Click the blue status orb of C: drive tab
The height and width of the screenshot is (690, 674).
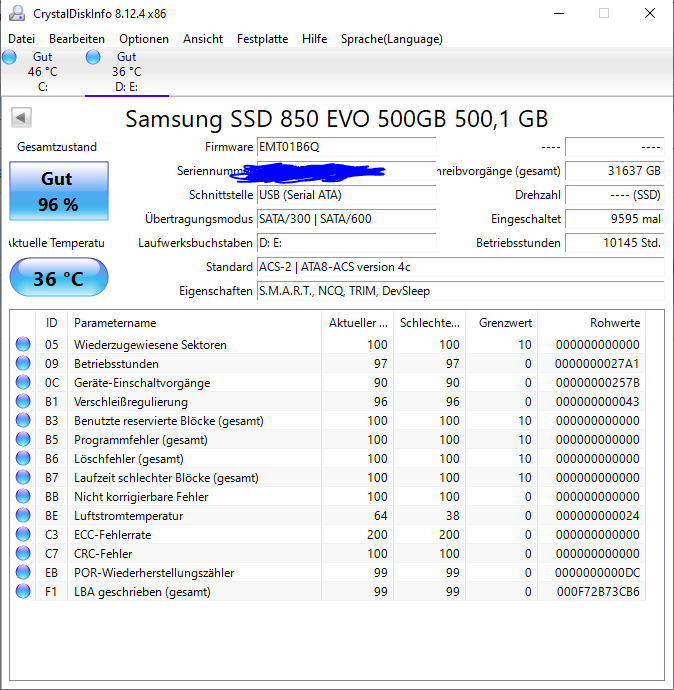(9, 57)
